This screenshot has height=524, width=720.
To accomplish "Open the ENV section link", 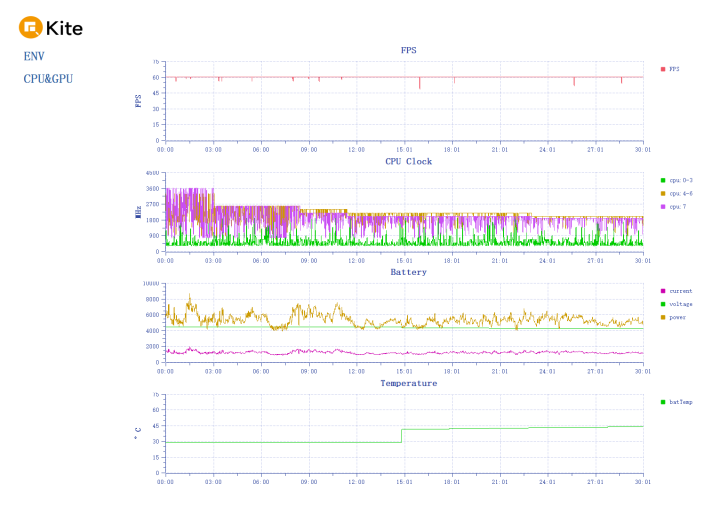I will 34,56.
